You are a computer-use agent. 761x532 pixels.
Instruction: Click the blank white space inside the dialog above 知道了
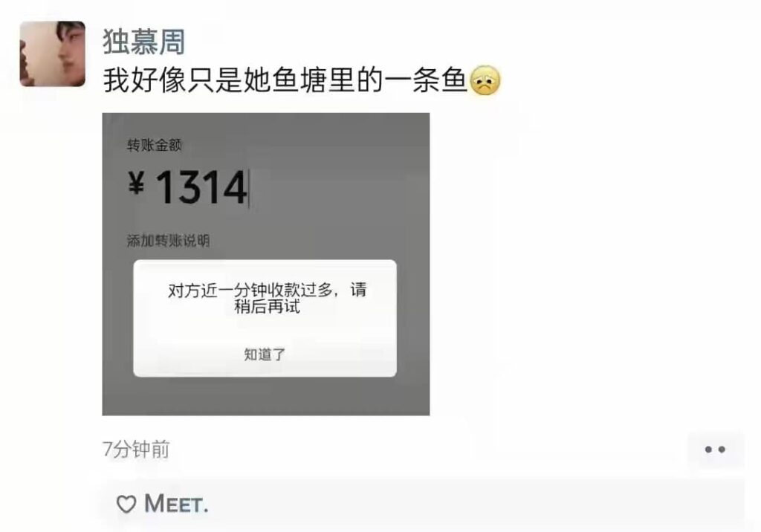pos(265,330)
